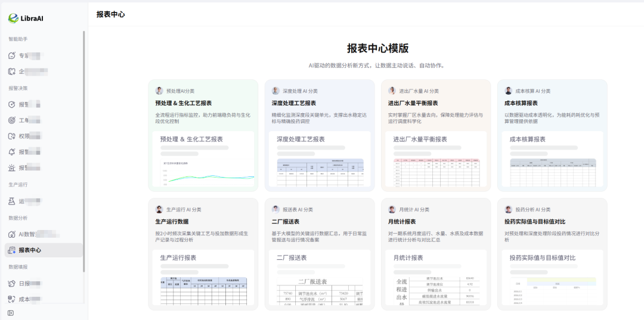Click the 月统计 AI 分类 label
The image size is (644, 320).
click(414, 210)
